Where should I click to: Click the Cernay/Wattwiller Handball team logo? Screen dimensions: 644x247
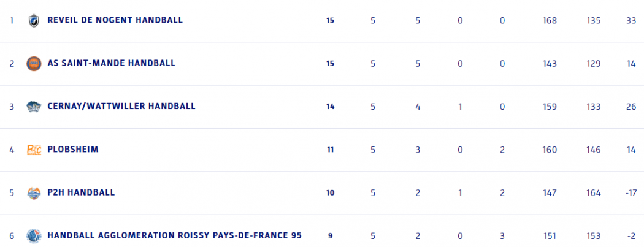(x=33, y=107)
